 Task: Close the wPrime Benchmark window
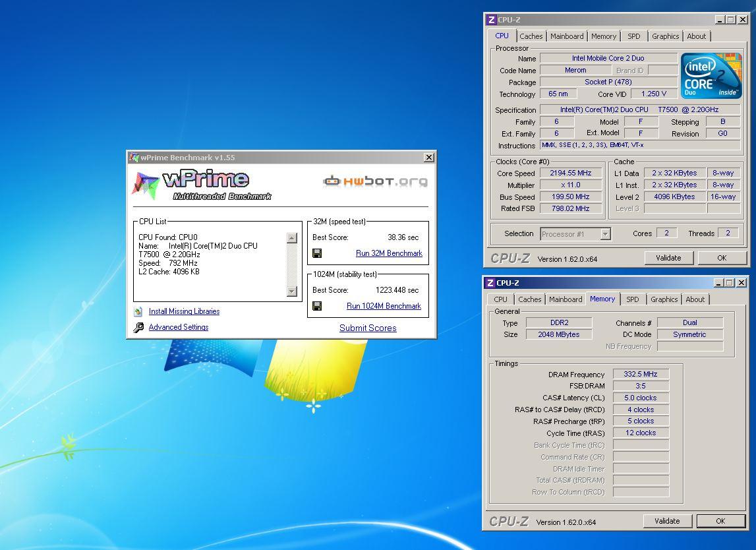pos(428,157)
